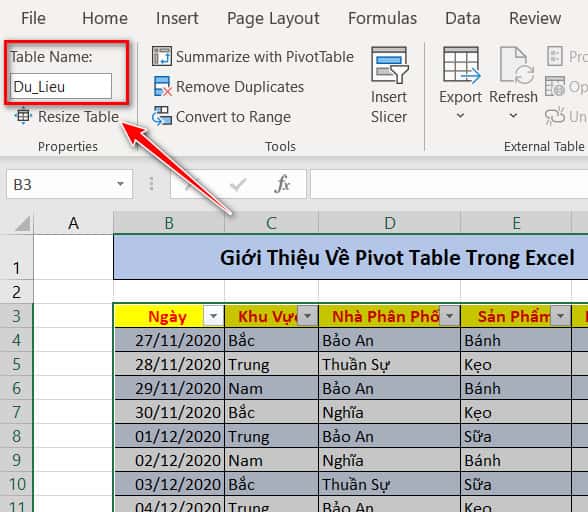
Task: Click the Sữa cell in row 10
Action: (x=516, y=484)
